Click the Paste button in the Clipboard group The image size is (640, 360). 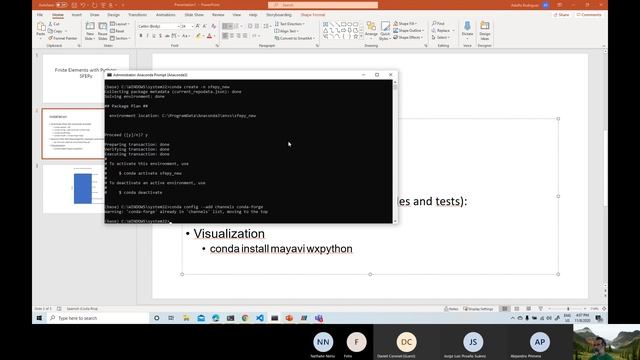41,30
